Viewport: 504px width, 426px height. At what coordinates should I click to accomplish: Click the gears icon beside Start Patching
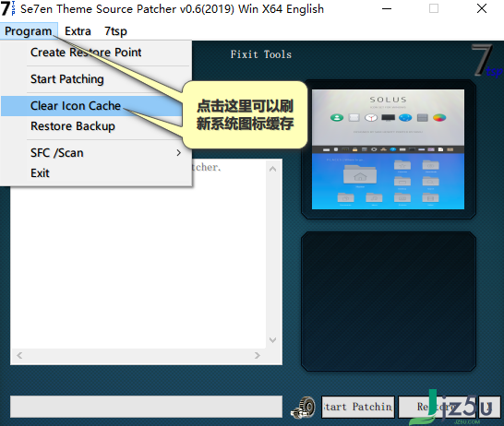303,408
